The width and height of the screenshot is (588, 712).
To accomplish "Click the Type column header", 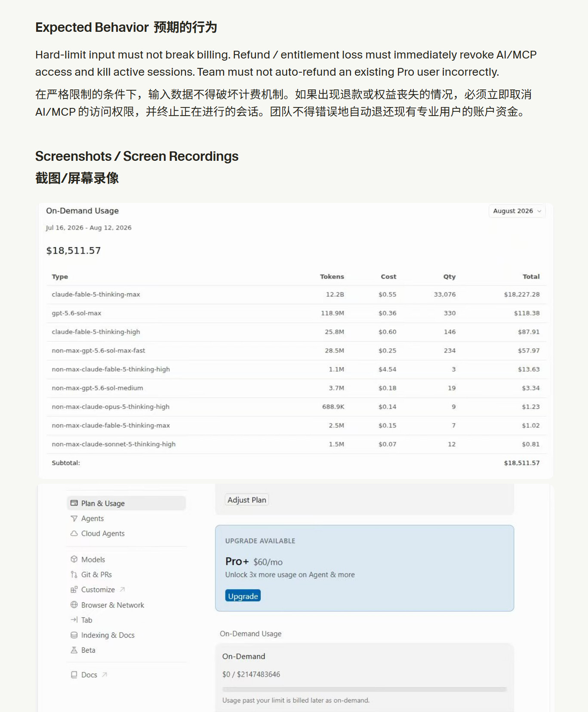I will (x=60, y=276).
